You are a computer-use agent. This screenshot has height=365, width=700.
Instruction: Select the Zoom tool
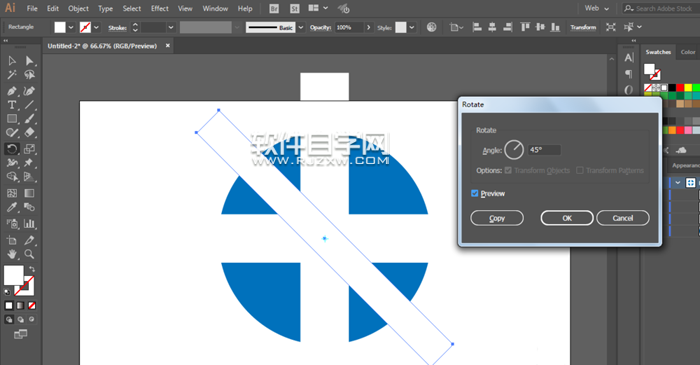point(29,254)
